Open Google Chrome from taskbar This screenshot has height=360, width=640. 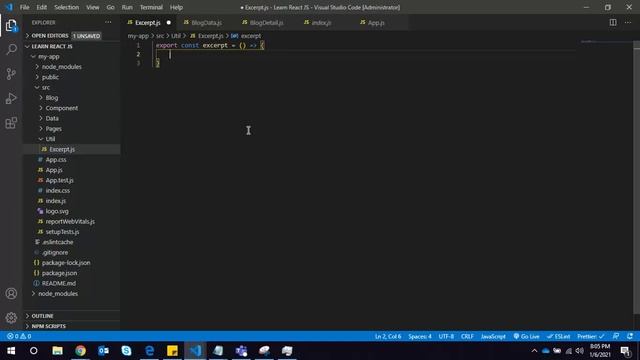click(80, 351)
